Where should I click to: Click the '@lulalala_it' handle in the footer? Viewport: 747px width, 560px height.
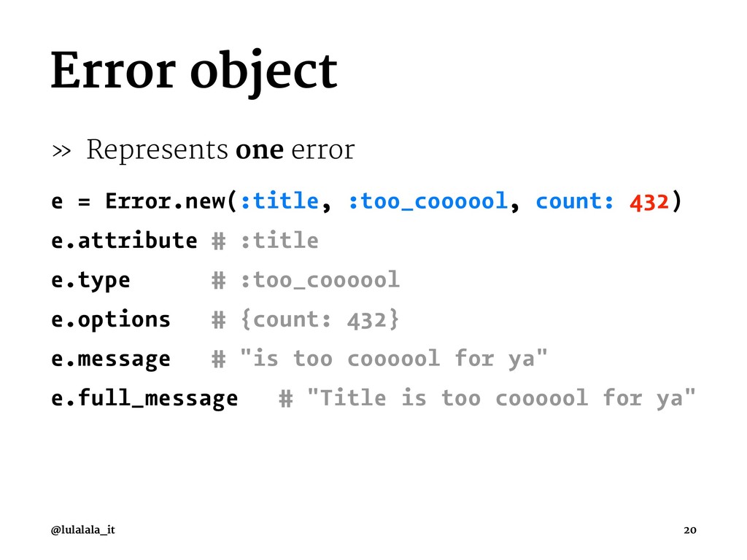pyautogui.click(x=83, y=530)
